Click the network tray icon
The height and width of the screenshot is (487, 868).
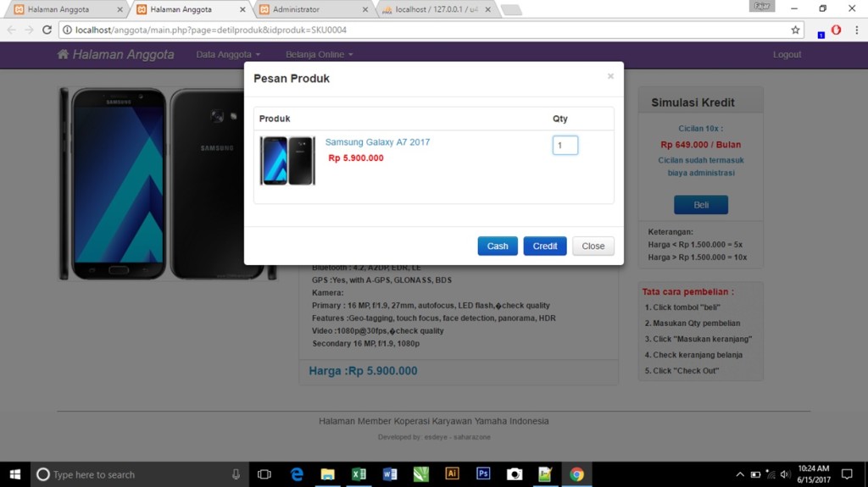click(770, 474)
